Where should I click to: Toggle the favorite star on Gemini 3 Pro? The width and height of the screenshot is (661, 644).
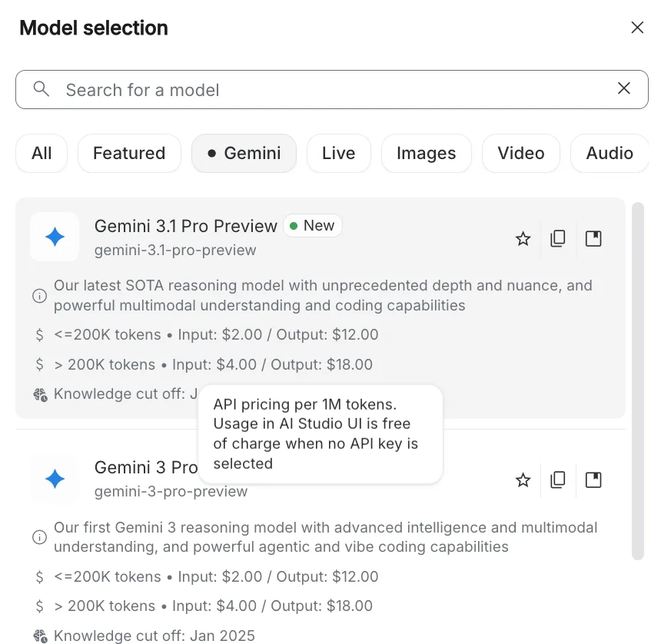[523, 480]
